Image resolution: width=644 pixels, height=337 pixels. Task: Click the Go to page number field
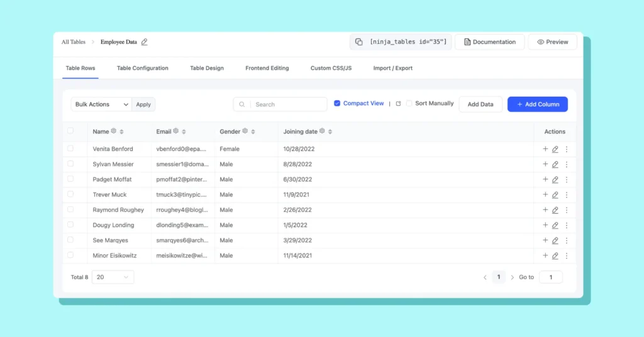click(551, 277)
